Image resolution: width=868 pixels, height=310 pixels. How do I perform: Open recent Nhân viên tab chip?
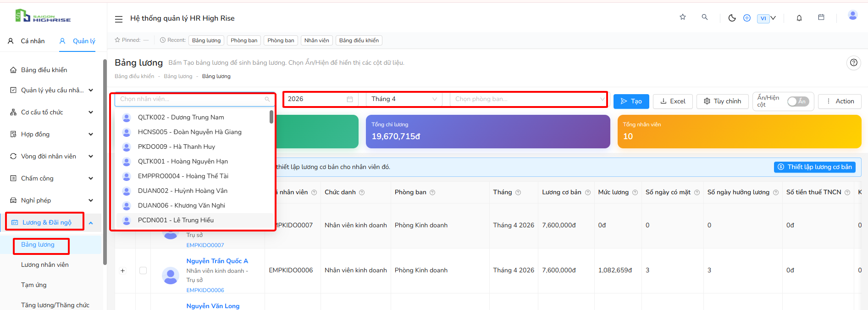pos(317,40)
